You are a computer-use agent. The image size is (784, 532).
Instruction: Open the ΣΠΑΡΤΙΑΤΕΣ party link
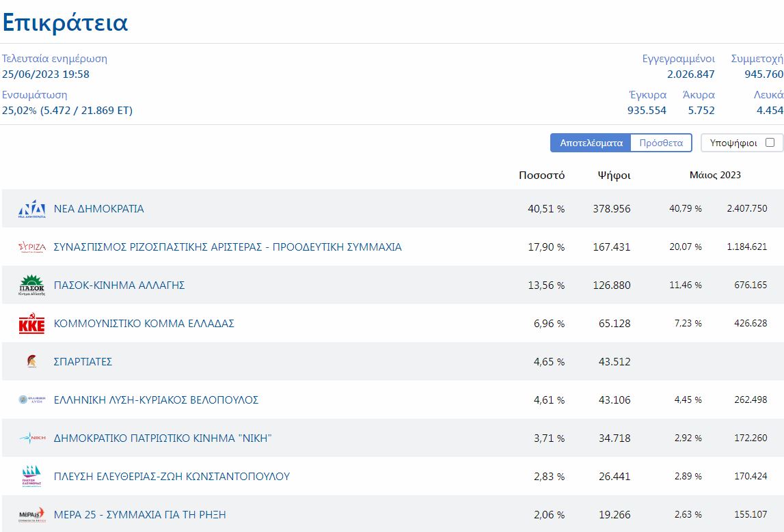(x=83, y=362)
